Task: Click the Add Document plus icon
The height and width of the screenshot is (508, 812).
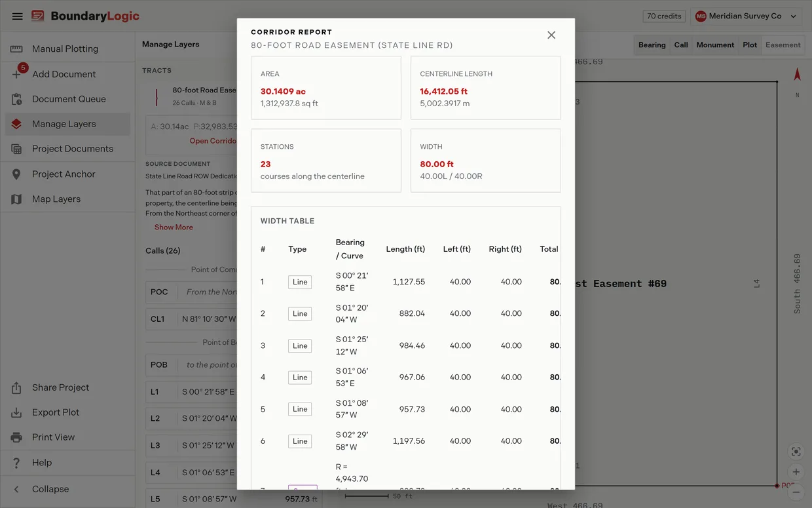Action: tap(16, 74)
